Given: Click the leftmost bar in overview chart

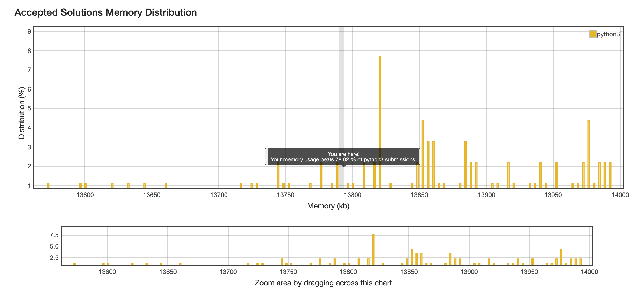Looking at the screenshot, I should click(x=74, y=264).
